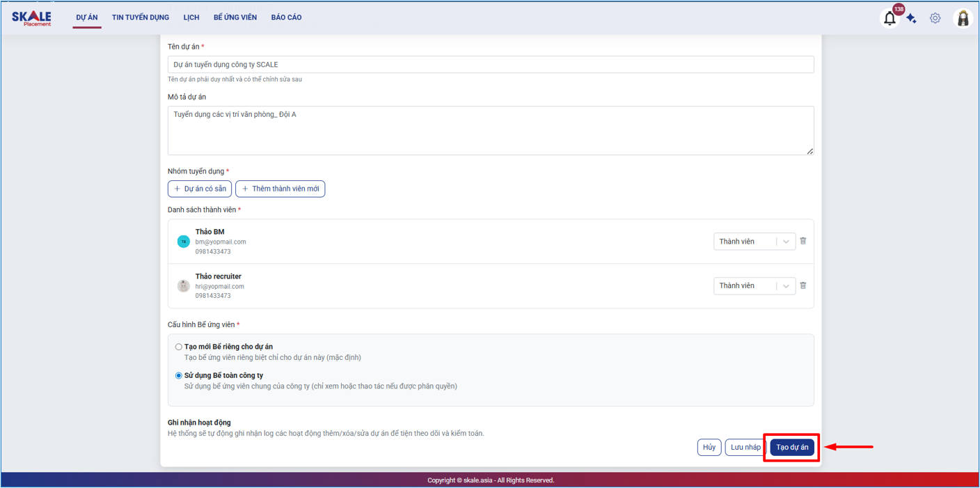980x488 pixels.
Task: Open the notifications bell icon
Action: point(890,19)
